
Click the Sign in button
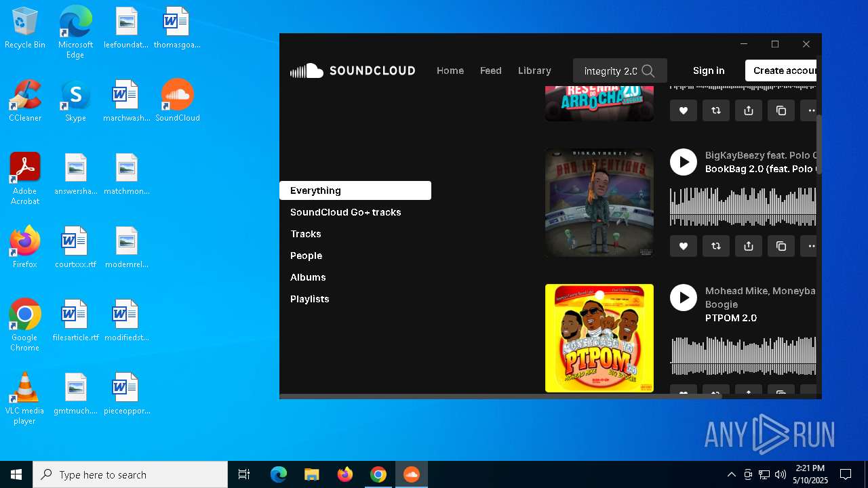709,70
